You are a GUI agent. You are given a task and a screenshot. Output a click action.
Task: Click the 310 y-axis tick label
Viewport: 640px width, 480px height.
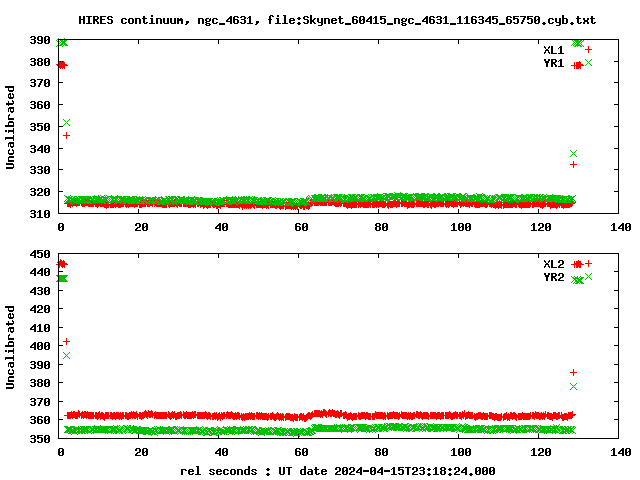tap(40, 213)
